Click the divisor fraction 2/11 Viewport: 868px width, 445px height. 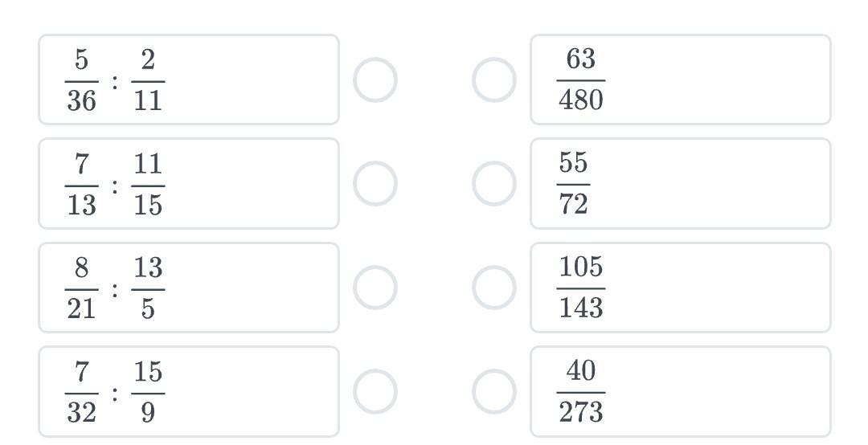148,80
